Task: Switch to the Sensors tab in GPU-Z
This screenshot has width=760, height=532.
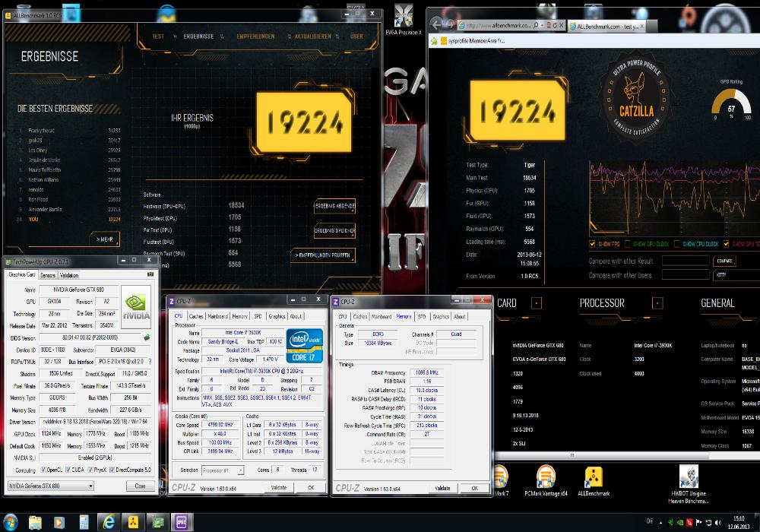Action: pos(47,275)
